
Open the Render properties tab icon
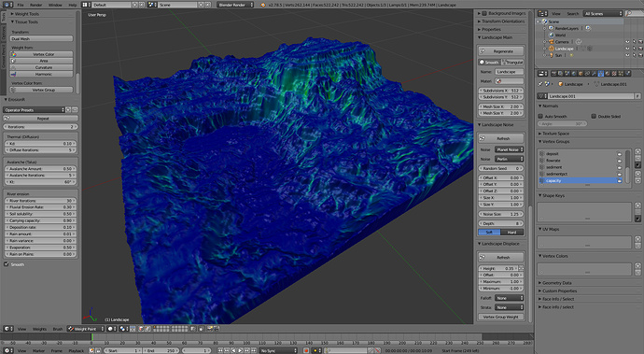tap(553, 73)
